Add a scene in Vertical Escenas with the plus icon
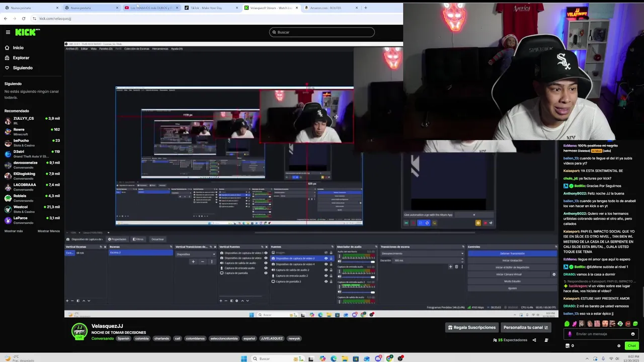Image resolution: width=644 pixels, height=362 pixels. [67, 301]
